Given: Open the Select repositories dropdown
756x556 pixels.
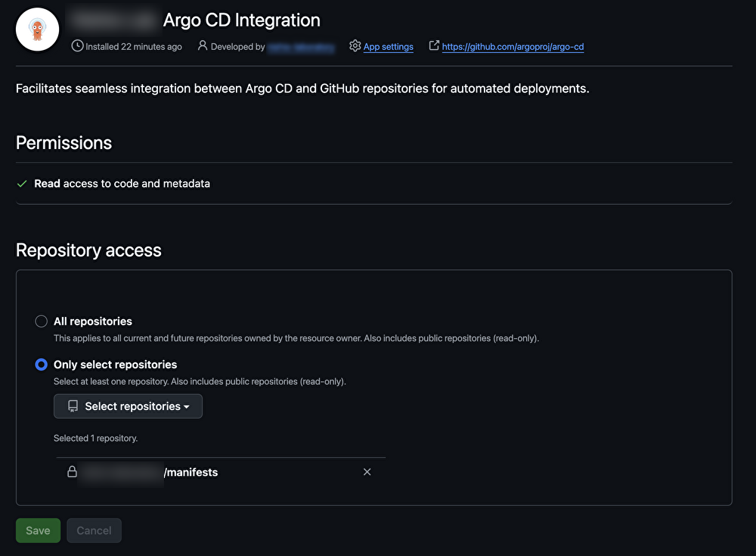Looking at the screenshot, I should pyautogui.click(x=128, y=406).
